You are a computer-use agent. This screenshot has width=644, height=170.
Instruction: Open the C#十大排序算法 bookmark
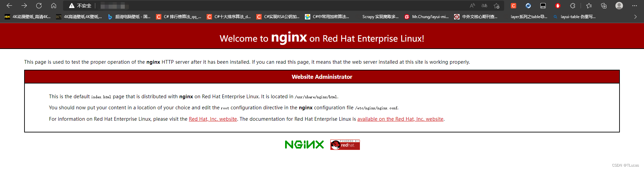[x=229, y=17]
